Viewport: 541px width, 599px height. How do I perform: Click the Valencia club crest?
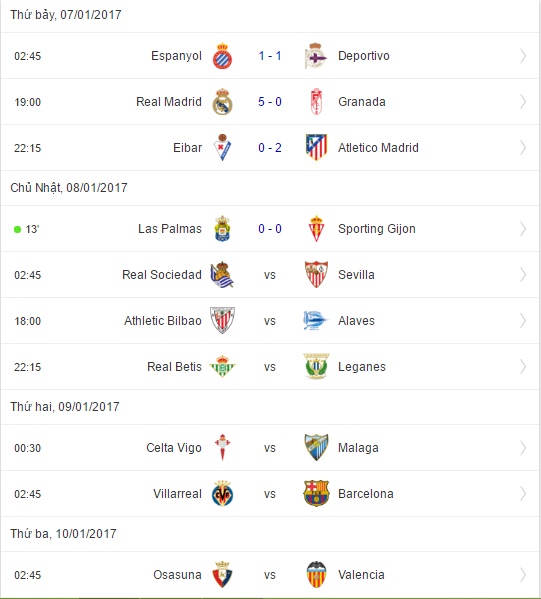pos(316,575)
